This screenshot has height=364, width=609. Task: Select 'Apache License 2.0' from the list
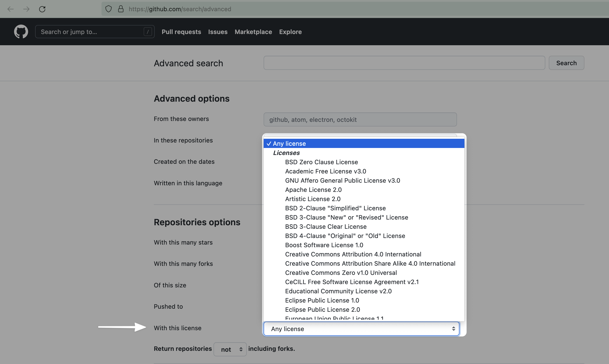pos(313,190)
